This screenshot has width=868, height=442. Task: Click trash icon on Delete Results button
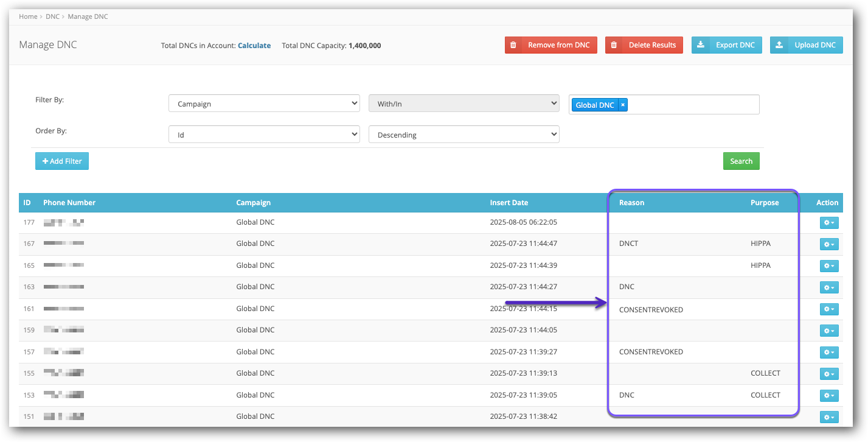614,45
